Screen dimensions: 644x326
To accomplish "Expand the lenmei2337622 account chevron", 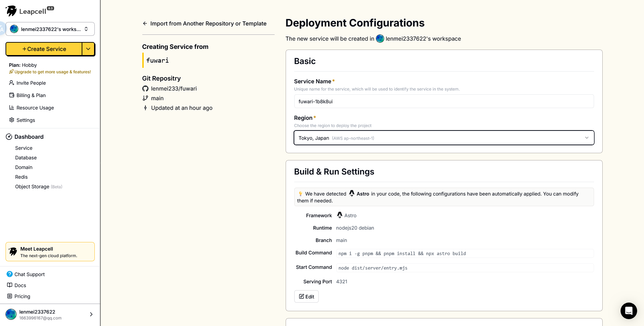I will 91,314.
